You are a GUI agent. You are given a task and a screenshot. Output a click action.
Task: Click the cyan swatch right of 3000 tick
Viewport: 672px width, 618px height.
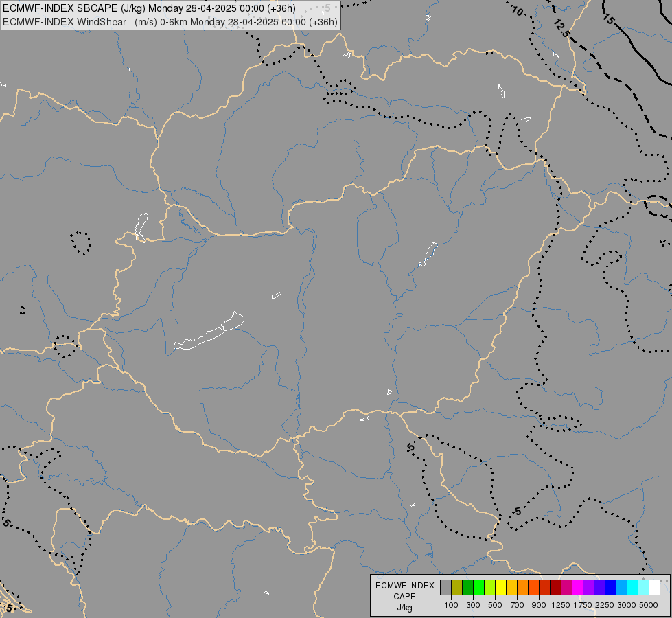coord(632,588)
